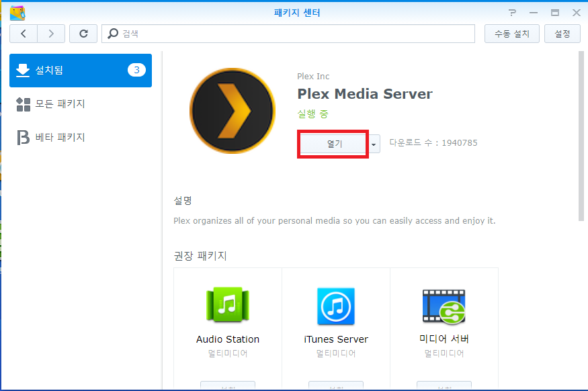Viewport: 588px width, 391px height.
Task: Open the Audio Station package icon
Action: (228, 304)
